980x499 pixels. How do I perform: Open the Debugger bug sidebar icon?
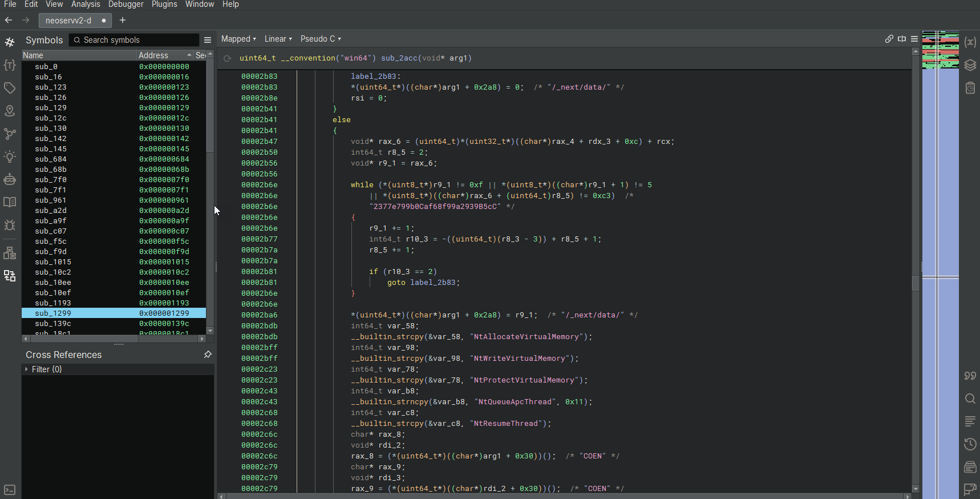10,225
